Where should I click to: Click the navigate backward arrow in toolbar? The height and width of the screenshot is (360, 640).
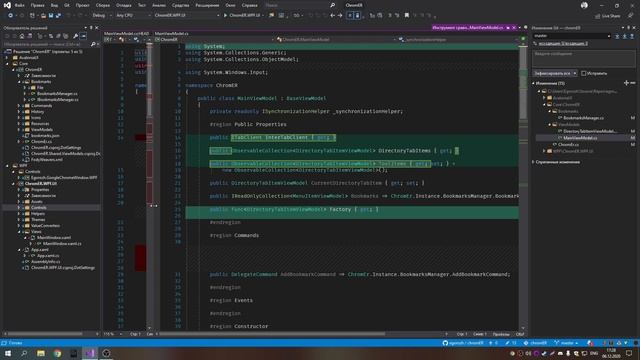click(x=332, y=16)
